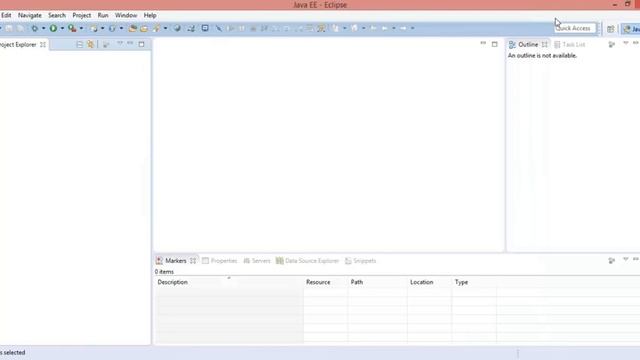Sort by the Location column header
Viewport: 640px width, 360px height.
pyautogui.click(x=429, y=282)
